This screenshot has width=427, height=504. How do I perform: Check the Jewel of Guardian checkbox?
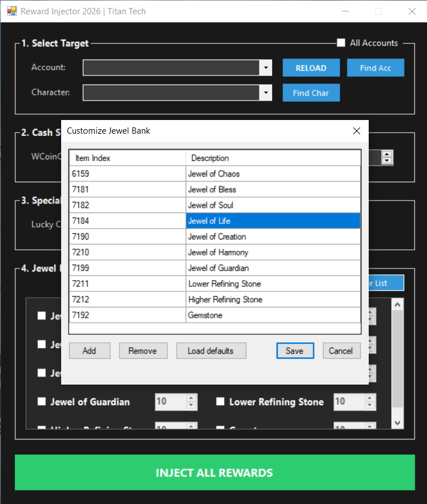click(x=42, y=402)
